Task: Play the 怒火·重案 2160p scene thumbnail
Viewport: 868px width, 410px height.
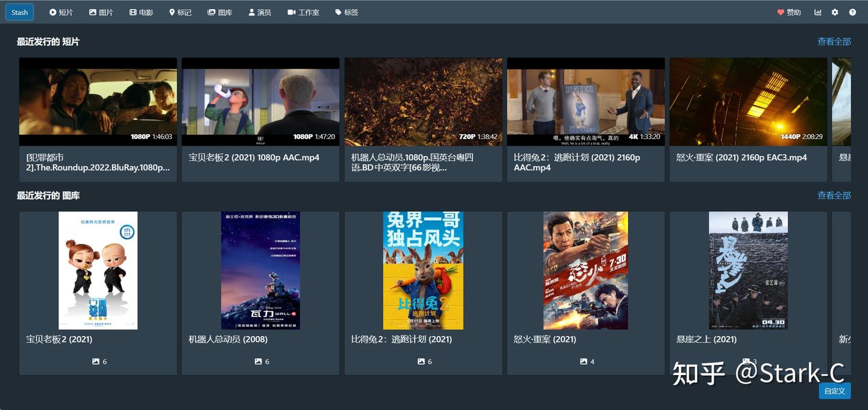Action: tap(748, 101)
